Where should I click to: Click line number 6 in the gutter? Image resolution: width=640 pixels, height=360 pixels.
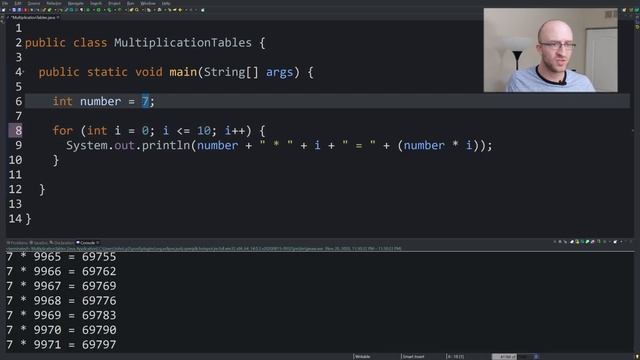[18, 101]
